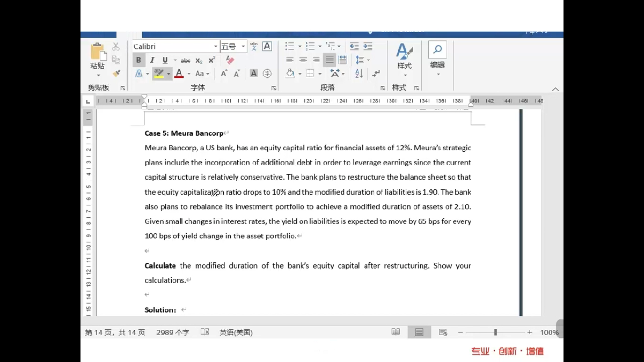The height and width of the screenshot is (362, 644).
Task: Open the Paragraph (段落) dialog launcher
Action: (383, 88)
